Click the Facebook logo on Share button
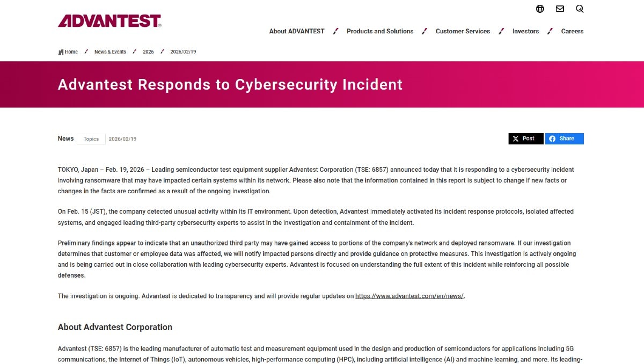Viewport: 644px width, 364px height. [552, 139]
